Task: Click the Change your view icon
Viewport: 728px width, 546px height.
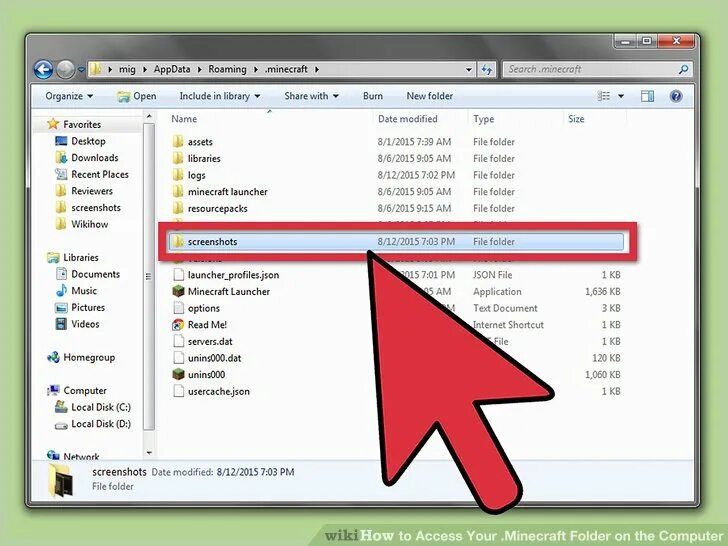Action: coord(604,96)
